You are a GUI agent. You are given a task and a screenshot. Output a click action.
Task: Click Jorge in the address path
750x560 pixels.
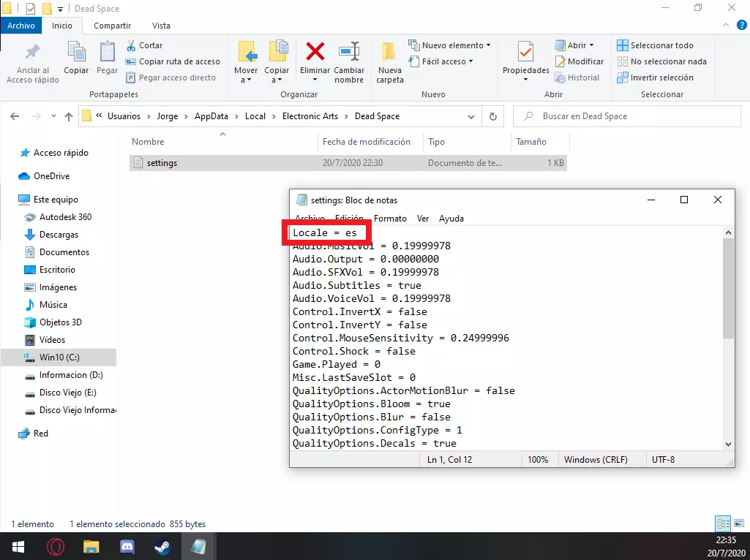click(168, 116)
